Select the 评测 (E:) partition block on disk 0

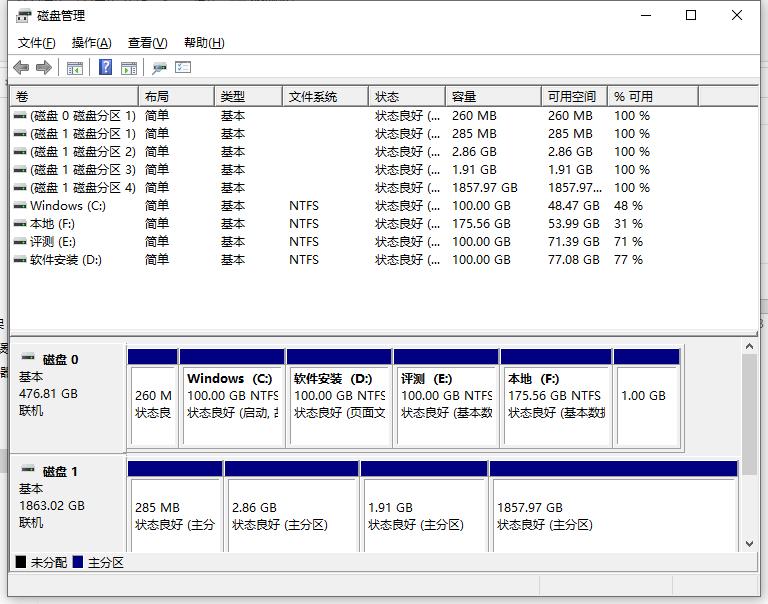(446, 397)
